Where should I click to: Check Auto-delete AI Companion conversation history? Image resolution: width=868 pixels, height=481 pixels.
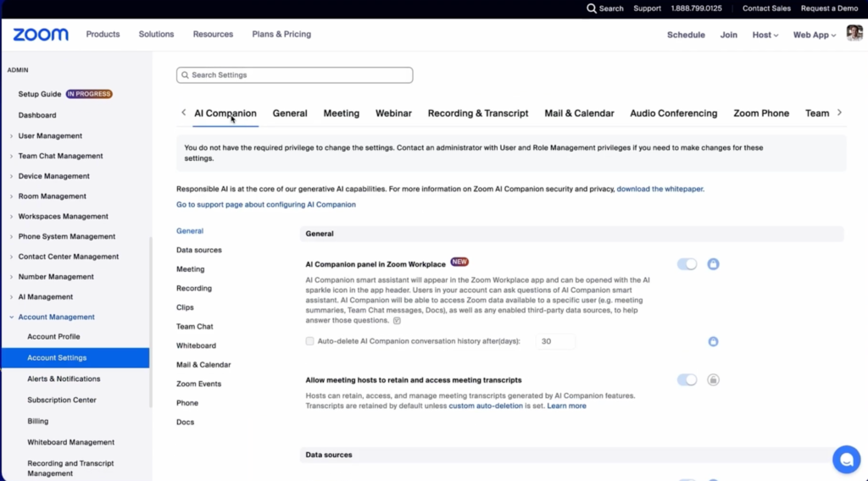click(309, 341)
